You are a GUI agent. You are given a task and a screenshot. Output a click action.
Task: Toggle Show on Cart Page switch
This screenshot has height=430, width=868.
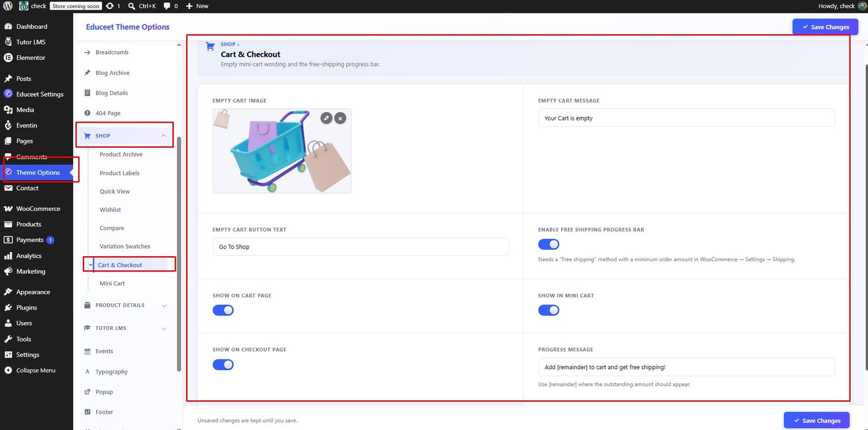pos(223,311)
